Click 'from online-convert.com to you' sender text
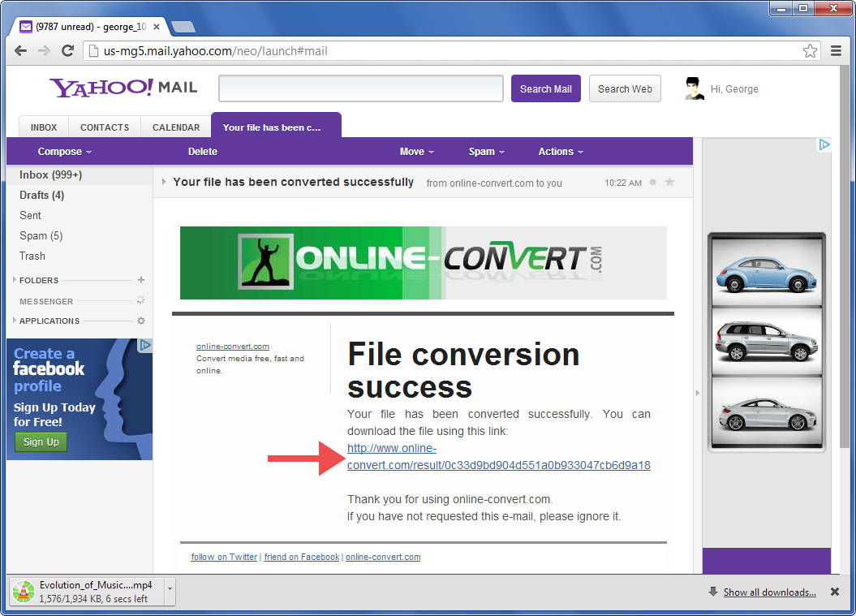856x616 pixels. click(x=494, y=183)
